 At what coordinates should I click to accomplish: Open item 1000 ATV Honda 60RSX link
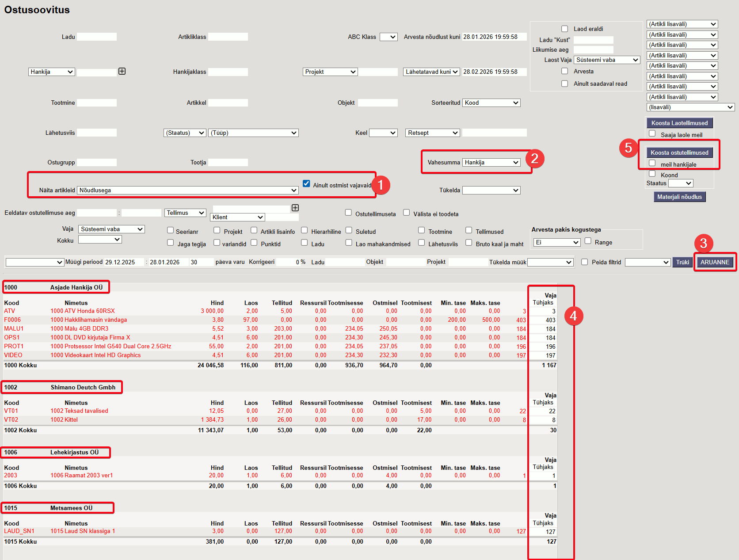(83, 311)
